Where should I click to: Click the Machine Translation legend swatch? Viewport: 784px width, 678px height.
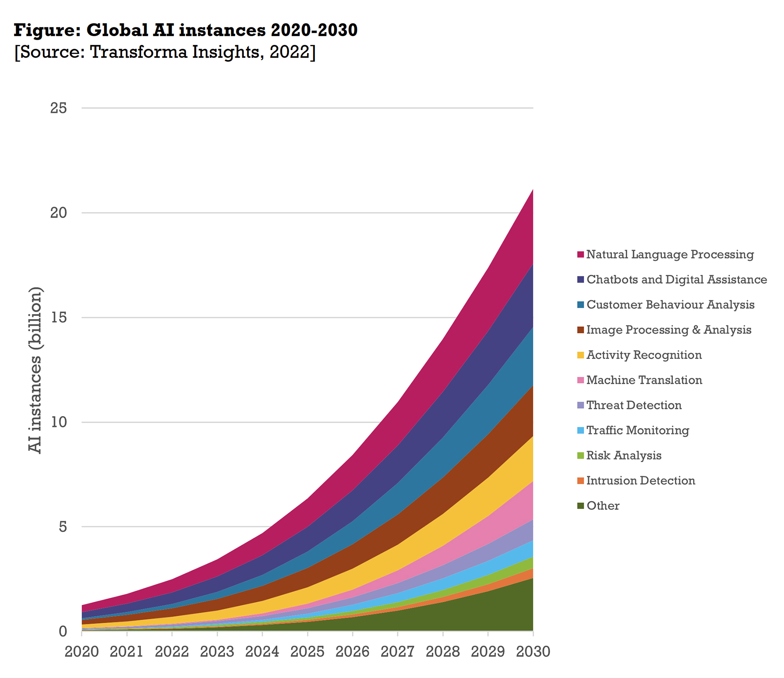[x=580, y=380]
